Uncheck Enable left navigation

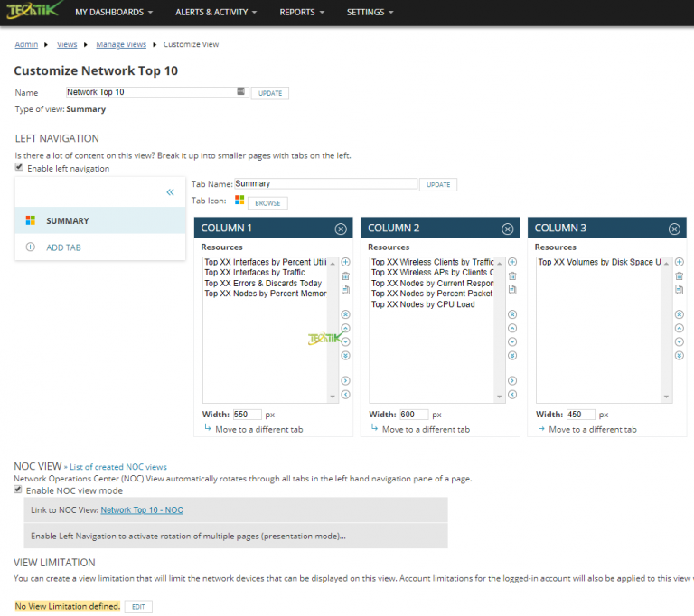[20, 168]
